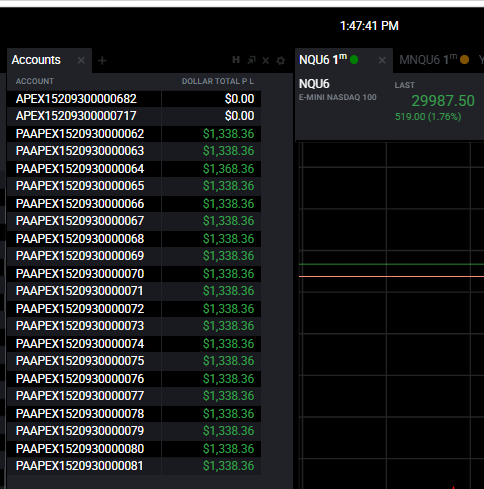Add a new tab next to Accounts
The width and height of the screenshot is (484, 489).
coord(102,61)
